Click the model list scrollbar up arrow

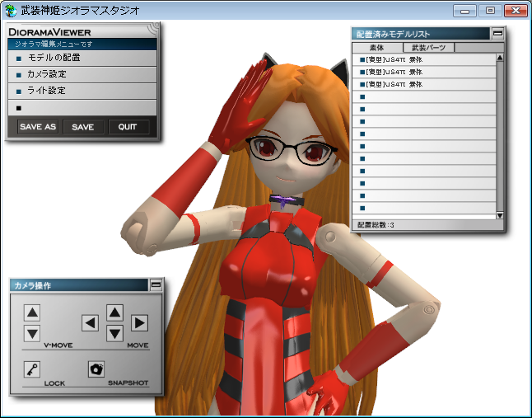(x=500, y=58)
